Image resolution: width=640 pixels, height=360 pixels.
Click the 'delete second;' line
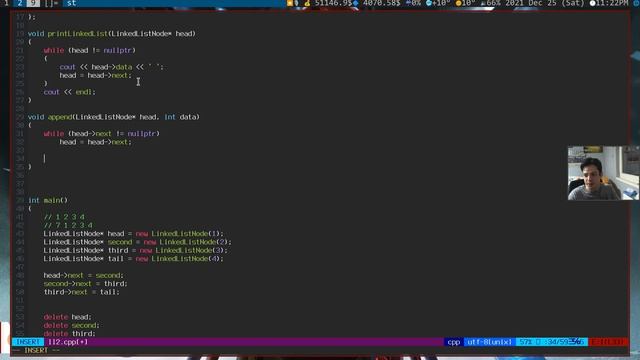tap(72, 325)
